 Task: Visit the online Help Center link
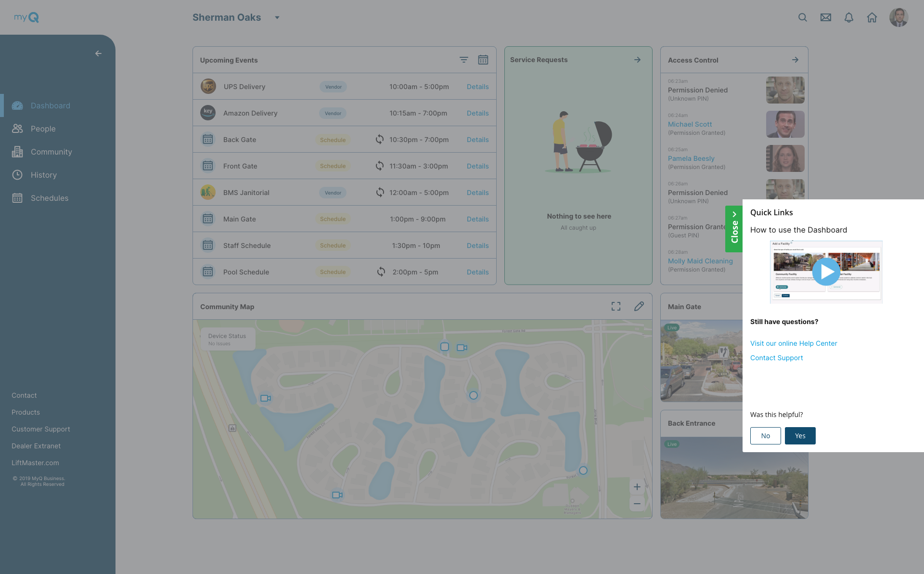pyautogui.click(x=794, y=343)
